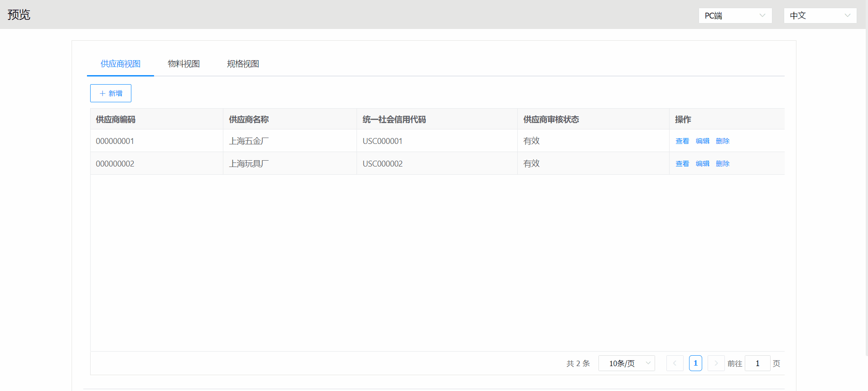Click 编辑 for supplier 上海五金厂
The image size is (868, 391).
702,141
